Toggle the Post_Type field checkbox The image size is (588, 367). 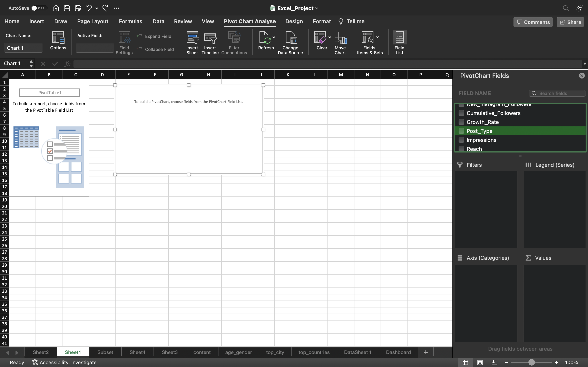tap(461, 131)
